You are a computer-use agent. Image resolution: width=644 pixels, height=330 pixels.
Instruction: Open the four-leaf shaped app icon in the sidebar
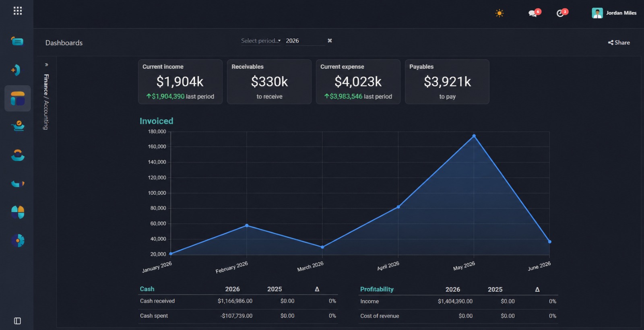click(18, 212)
